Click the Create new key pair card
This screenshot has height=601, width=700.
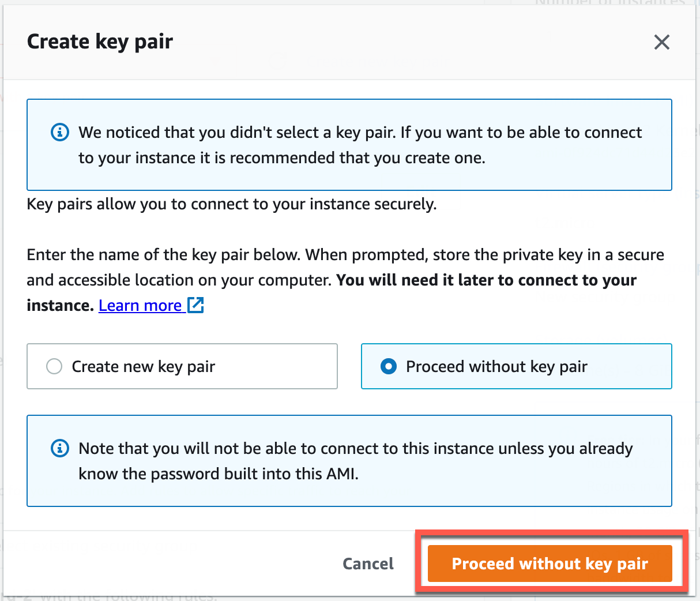coord(182,366)
